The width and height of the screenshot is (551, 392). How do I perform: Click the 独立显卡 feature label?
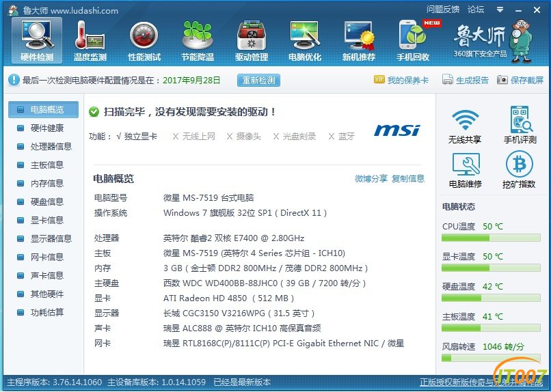[x=141, y=136]
